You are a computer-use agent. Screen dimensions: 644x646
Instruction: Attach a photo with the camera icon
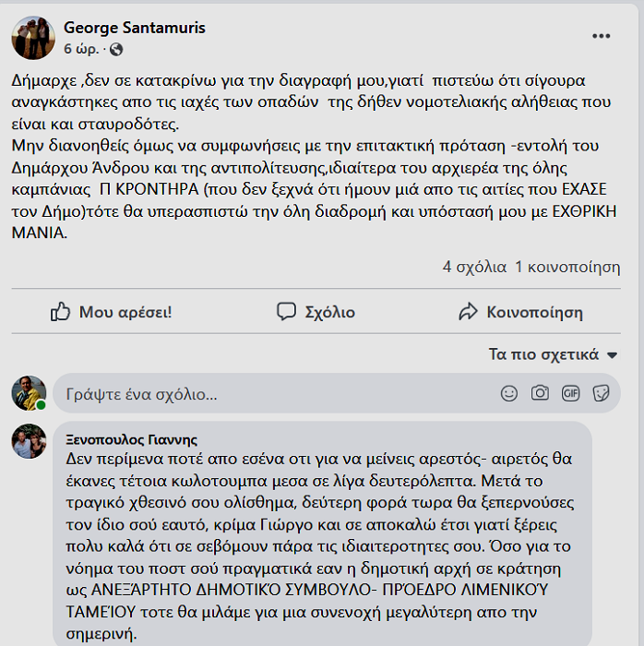tap(540, 393)
